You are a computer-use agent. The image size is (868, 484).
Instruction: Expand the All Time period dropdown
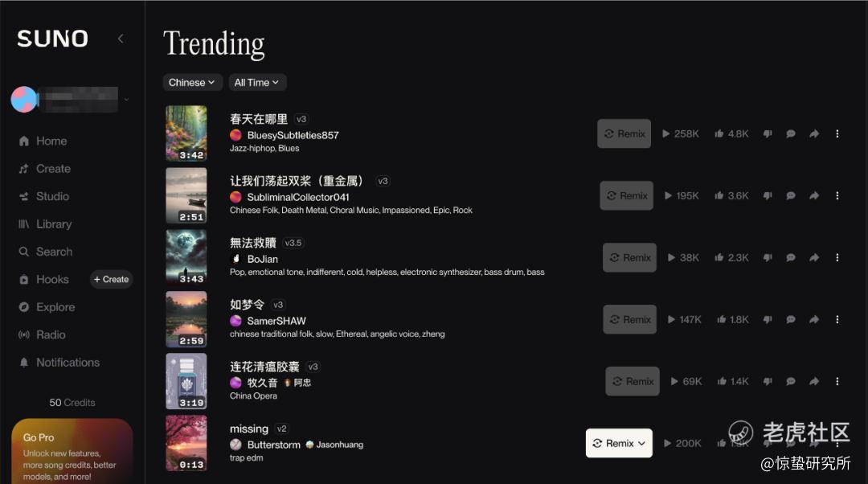point(257,83)
